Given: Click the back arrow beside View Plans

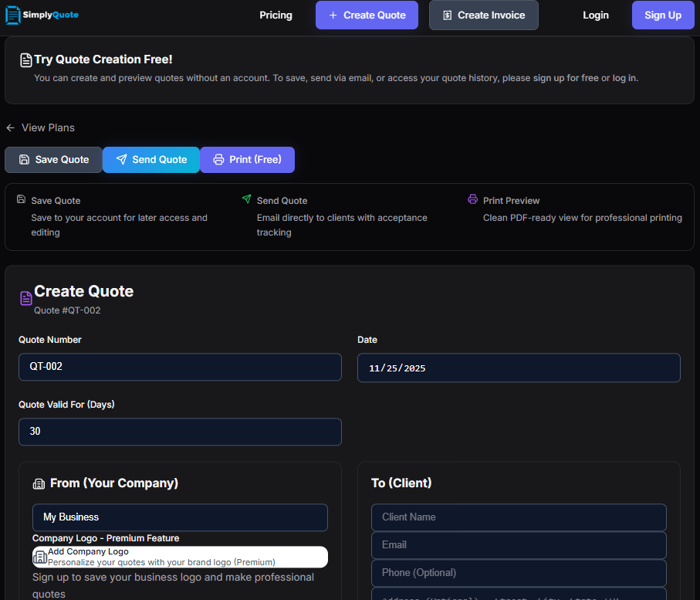Looking at the screenshot, I should [x=10, y=127].
